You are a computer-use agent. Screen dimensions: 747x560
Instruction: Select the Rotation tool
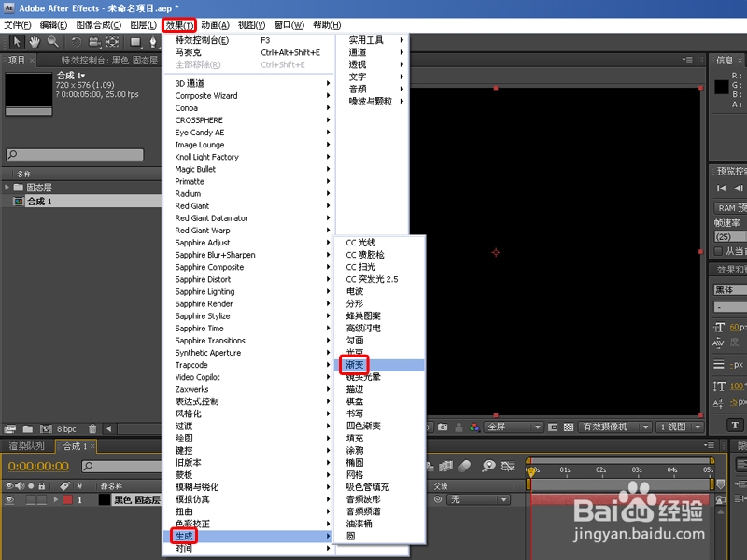(77, 42)
